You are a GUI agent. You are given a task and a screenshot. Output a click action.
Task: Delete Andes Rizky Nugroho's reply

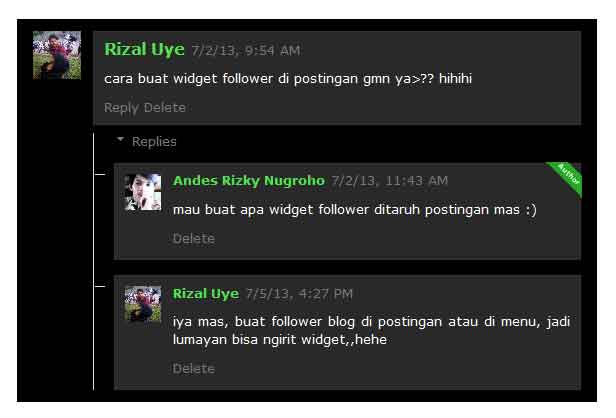tap(194, 238)
